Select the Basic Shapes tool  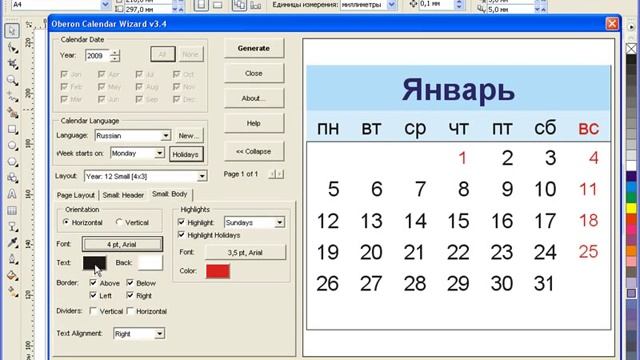point(12,178)
